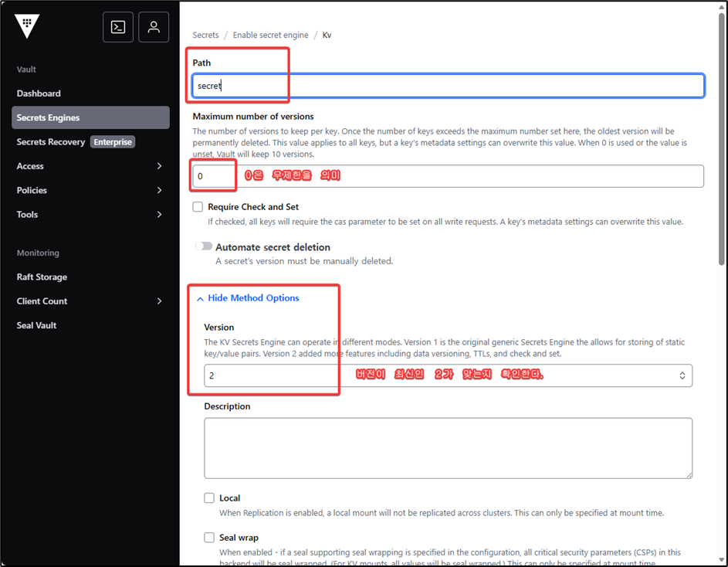728x567 pixels.
Task: Click the Enable secret engine breadcrumb
Action: [271, 35]
